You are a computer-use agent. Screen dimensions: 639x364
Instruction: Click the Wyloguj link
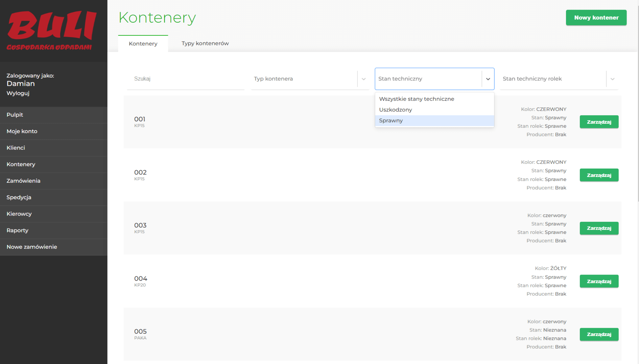tap(18, 93)
